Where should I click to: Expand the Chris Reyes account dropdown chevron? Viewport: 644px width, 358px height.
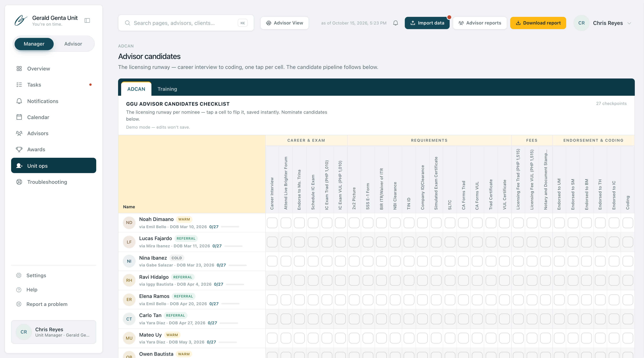(629, 23)
